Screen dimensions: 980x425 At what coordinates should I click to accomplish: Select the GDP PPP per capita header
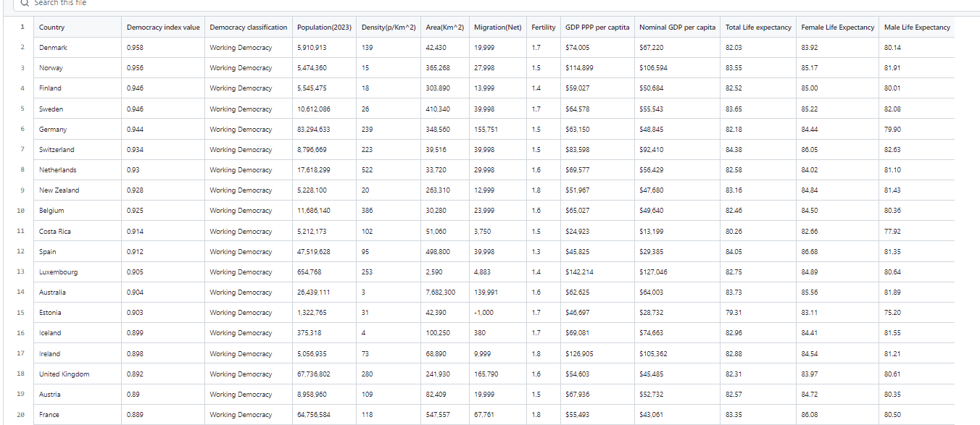click(597, 28)
